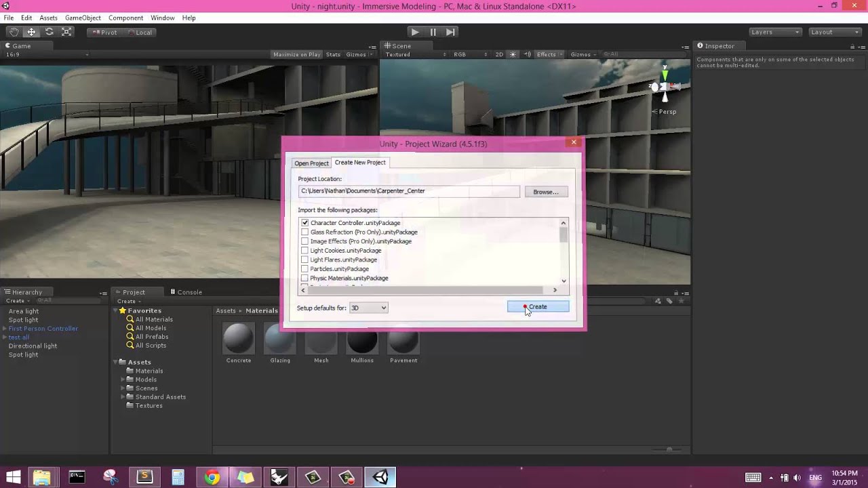The height and width of the screenshot is (488, 868).
Task: Open the Layers dropdown
Action: pyautogui.click(x=775, y=32)
